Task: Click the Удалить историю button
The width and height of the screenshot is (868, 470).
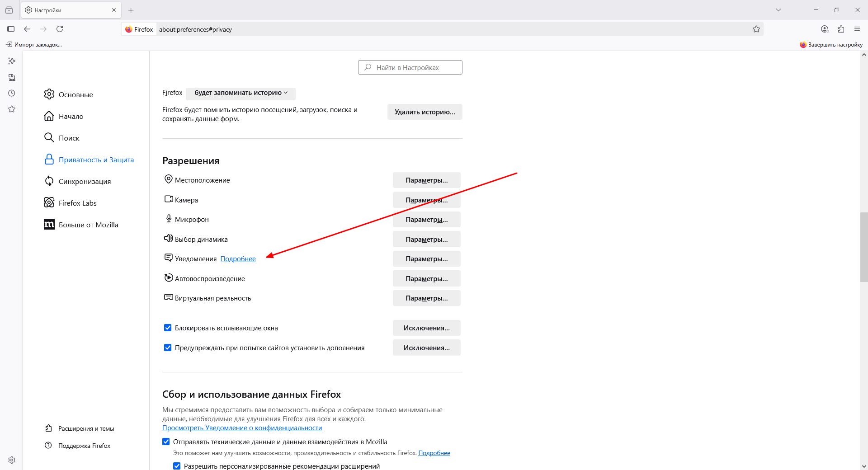Action: pyautogui.click(x=425, y=112)
